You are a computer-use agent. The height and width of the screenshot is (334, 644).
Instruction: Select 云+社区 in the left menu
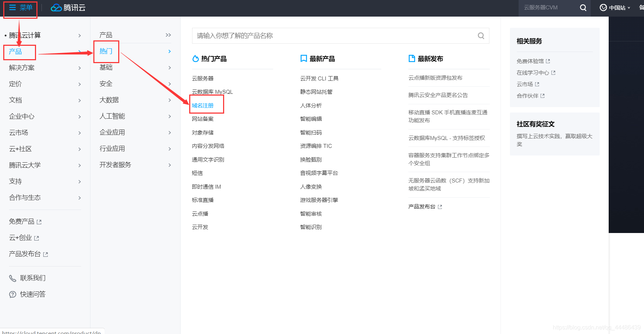pos(20,149)
